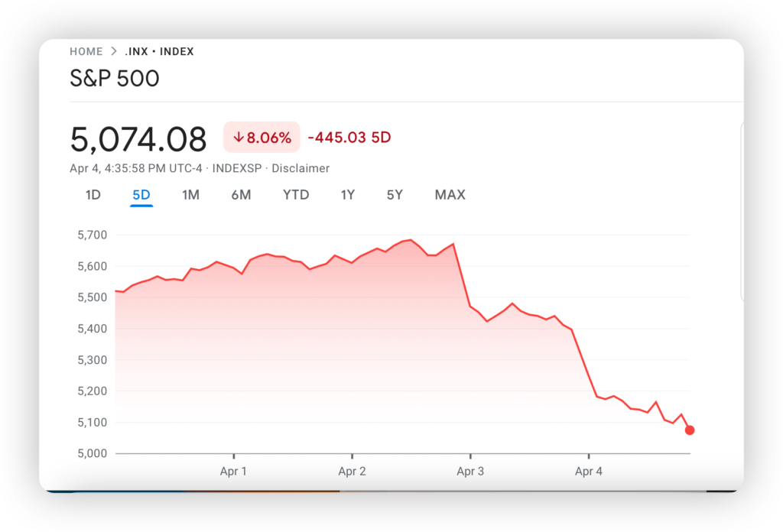Click the vertical scrollbar on the right edge
Screen dimensions: 783x532
pyautogui.click(x=742, y=214)
